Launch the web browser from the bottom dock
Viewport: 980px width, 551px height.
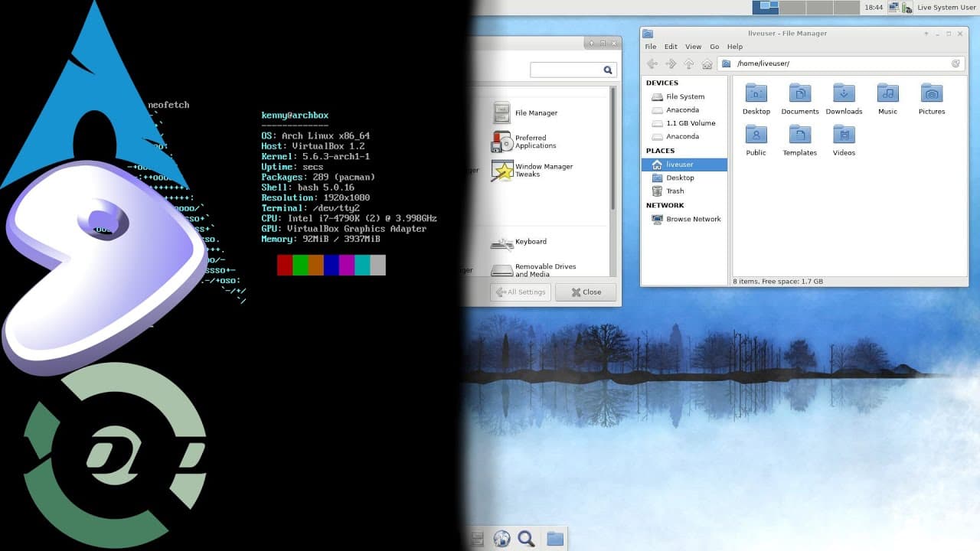coord(501,539)
